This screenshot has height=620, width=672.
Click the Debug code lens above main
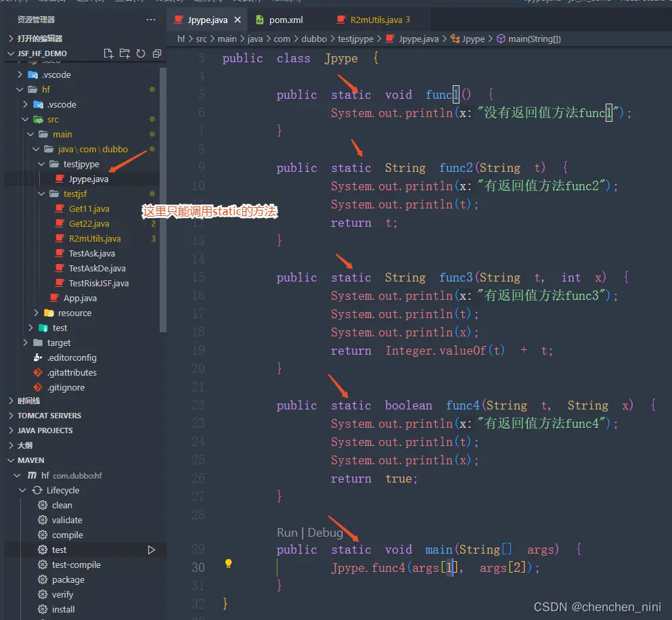point(326,533)
